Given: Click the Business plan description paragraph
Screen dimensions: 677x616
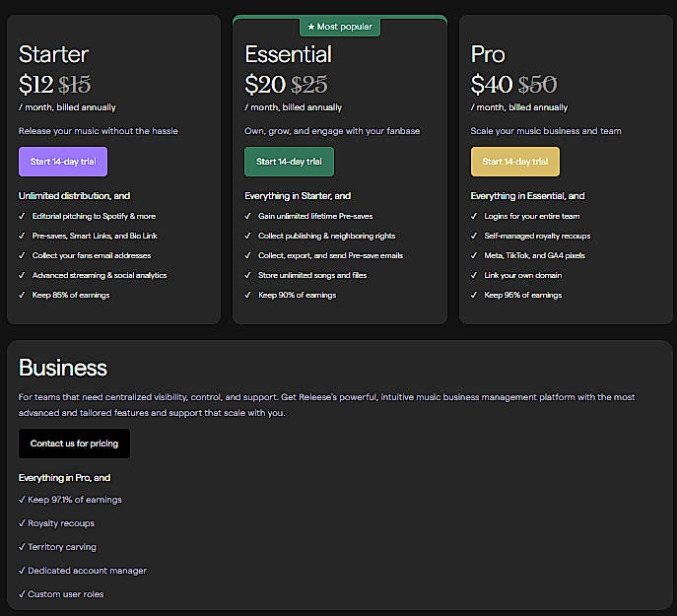Looking at the screenshot, I should point(326,405).
